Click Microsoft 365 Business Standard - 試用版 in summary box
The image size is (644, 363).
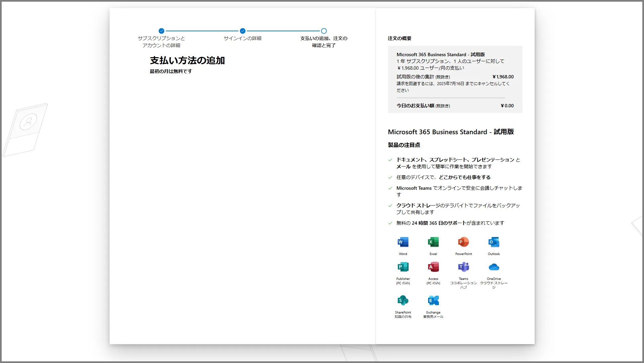pyautogui.click(x=441, y=55)
